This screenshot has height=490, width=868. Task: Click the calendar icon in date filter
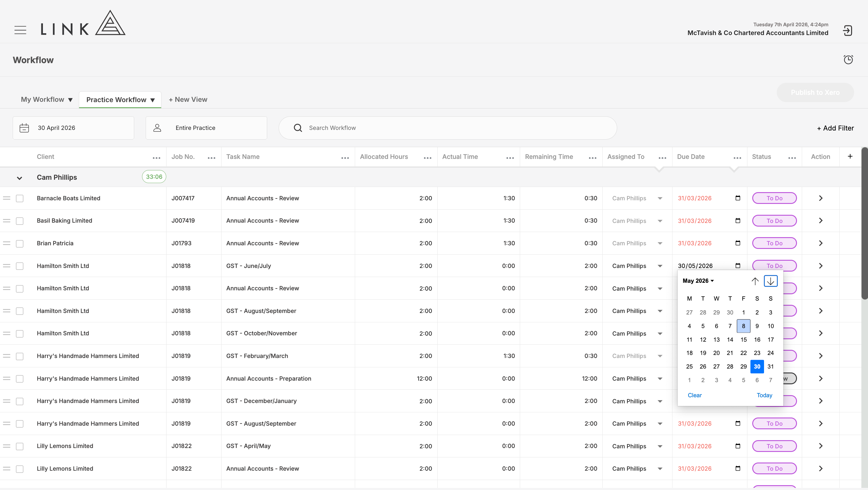tap(24, 128)
